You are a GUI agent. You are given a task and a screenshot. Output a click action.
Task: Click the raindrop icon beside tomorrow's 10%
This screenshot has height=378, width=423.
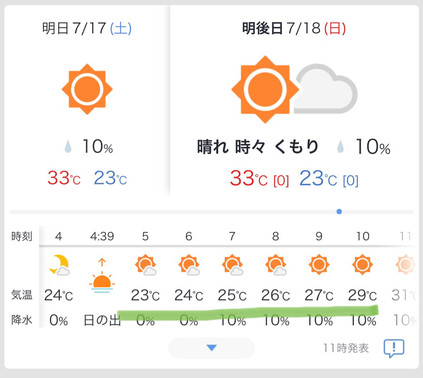tap(68, 147)
